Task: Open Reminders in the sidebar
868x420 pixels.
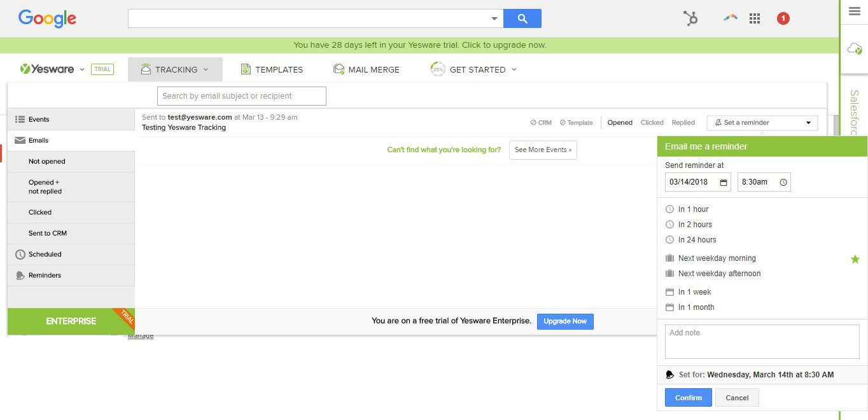Action: click(71, 276)
